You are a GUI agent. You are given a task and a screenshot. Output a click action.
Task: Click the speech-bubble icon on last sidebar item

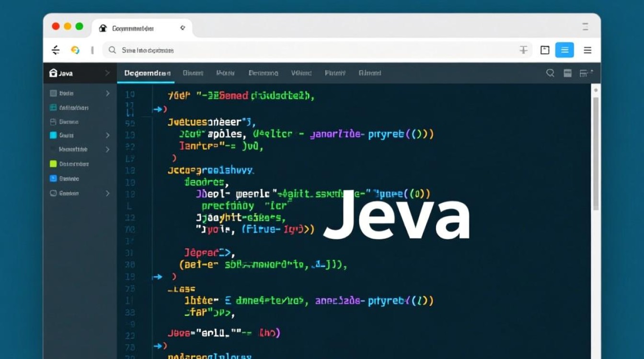(53, 193)
